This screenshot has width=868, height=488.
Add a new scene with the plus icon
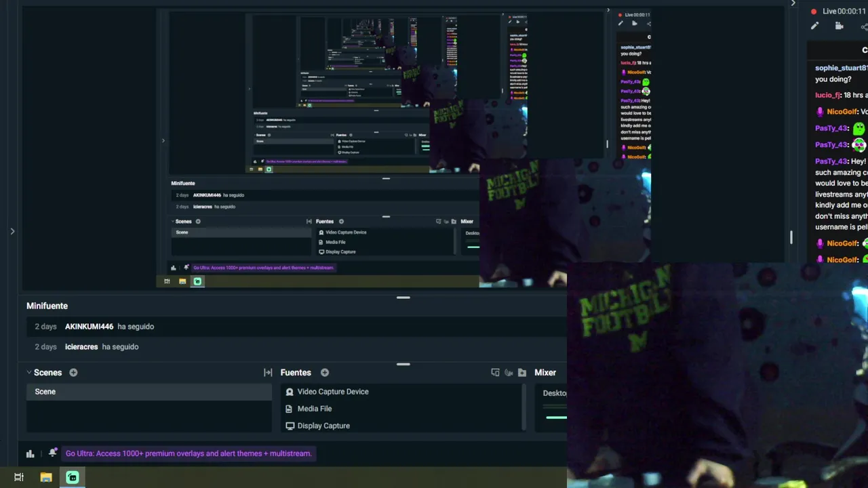[73, 372]
